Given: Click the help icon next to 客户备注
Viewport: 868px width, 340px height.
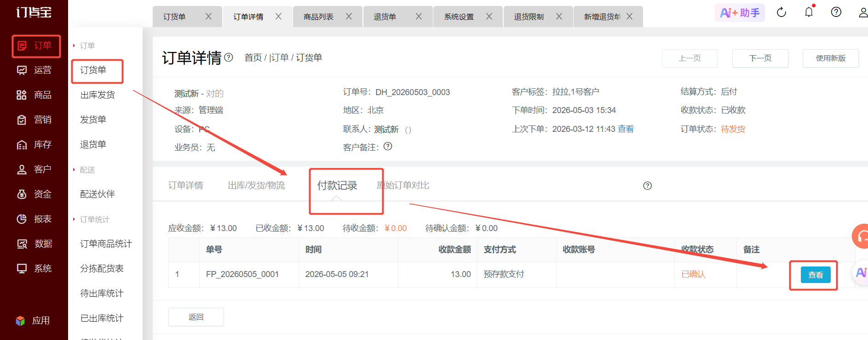Looking at the screenshot, I should (x=388, y=146).
